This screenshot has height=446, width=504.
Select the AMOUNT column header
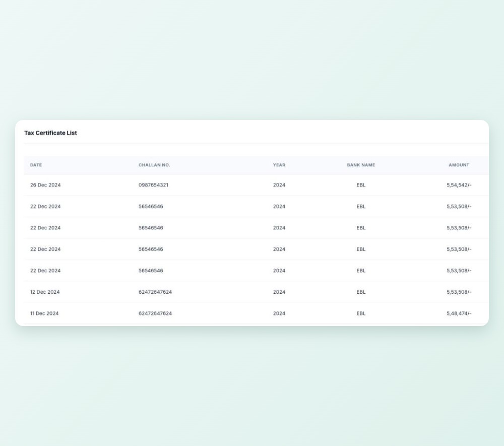(x=459, y=165)
